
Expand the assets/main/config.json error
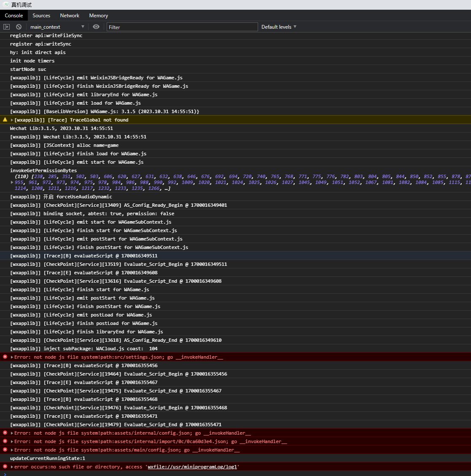[x=12, y=450]
